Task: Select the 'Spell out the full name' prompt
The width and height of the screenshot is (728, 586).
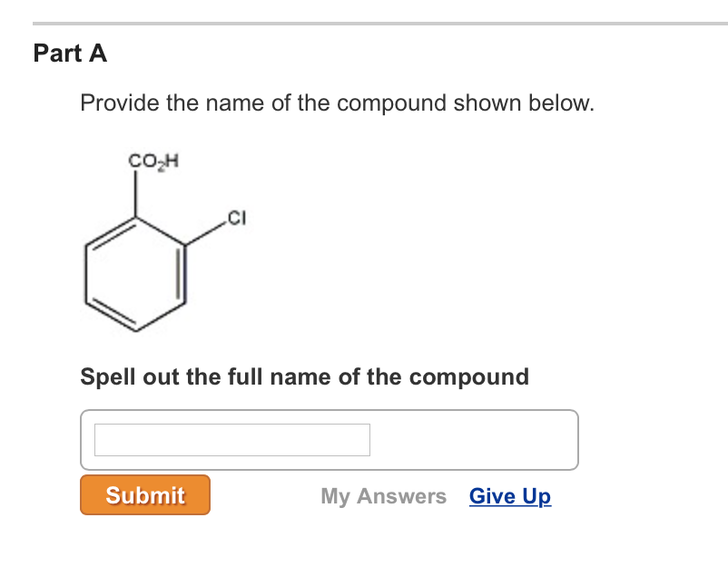Action: 304,376
